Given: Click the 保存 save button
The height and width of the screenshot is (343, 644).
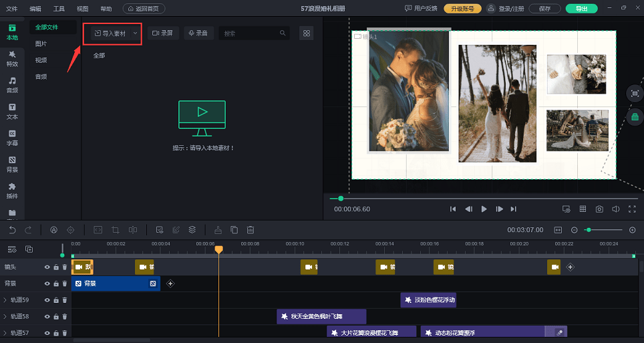Looking at the screenshot, I should (544, 9).
